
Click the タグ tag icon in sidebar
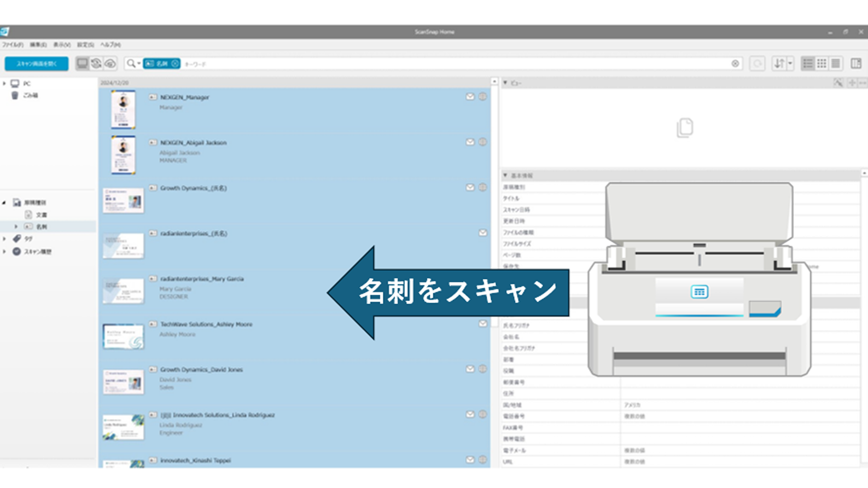click(x=17, y=239)
